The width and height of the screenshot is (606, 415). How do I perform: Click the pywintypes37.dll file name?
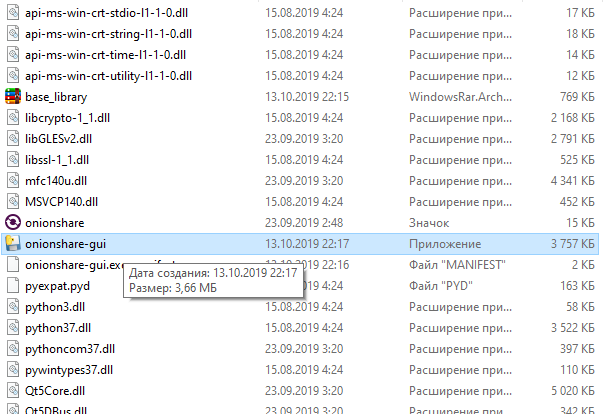69,370
